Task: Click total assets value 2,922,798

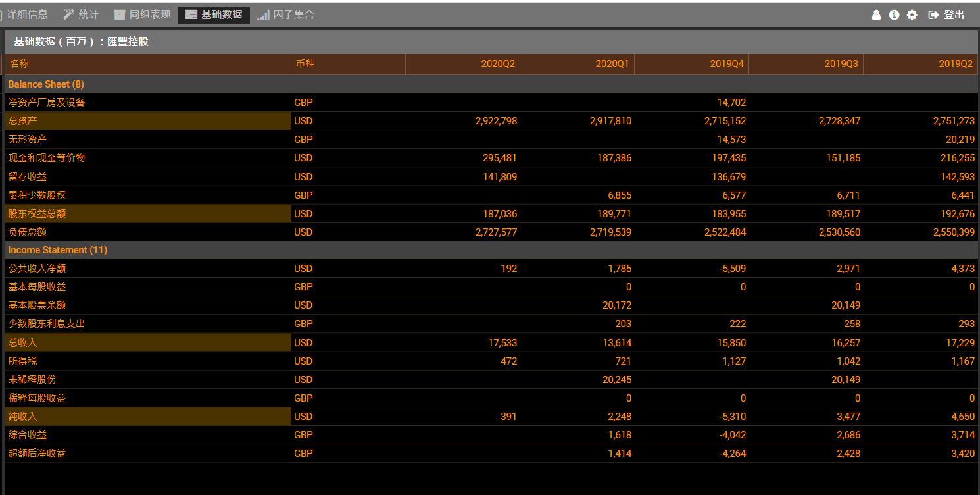Action: (x=496, y=121)
